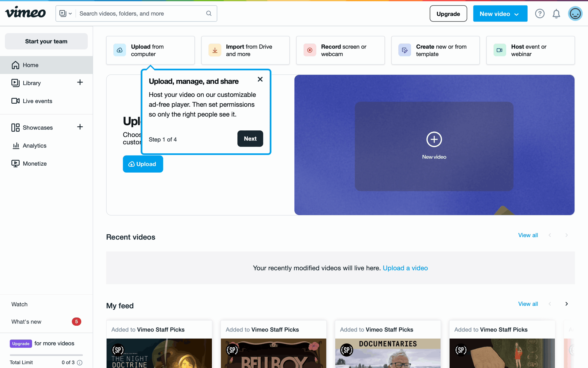Click the Monetize screen icon
Image resolution: width=588 pixels, height=368 pixels.
pyautogui.click(x=15, y=163)
